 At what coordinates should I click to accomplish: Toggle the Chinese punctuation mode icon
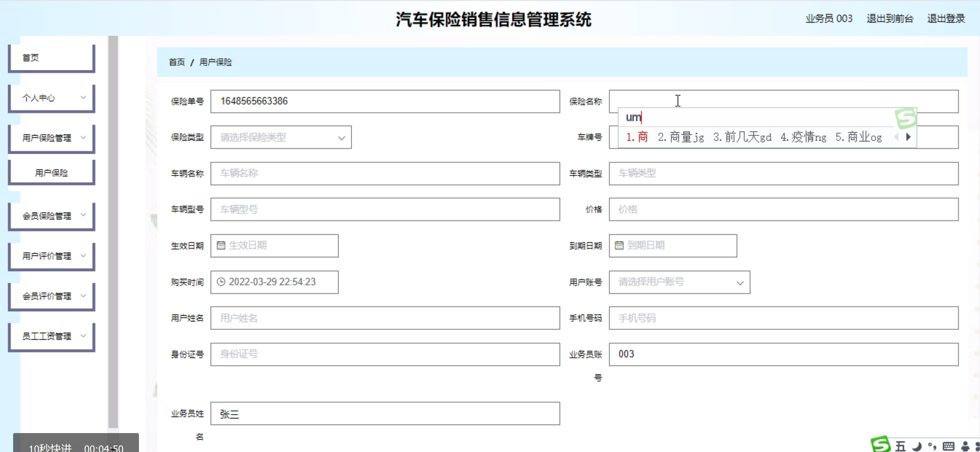click(932, 446)
